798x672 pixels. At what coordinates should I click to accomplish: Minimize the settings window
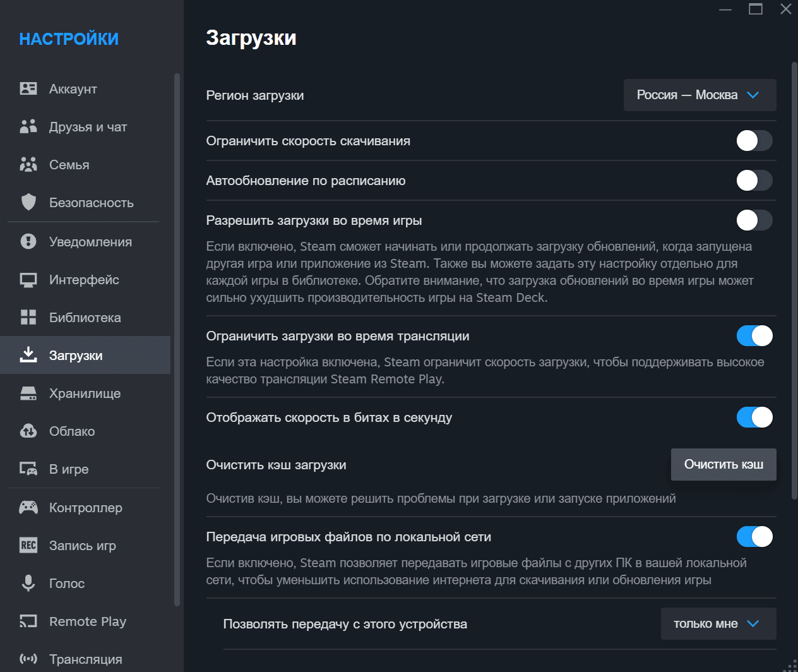coord(725,9)
